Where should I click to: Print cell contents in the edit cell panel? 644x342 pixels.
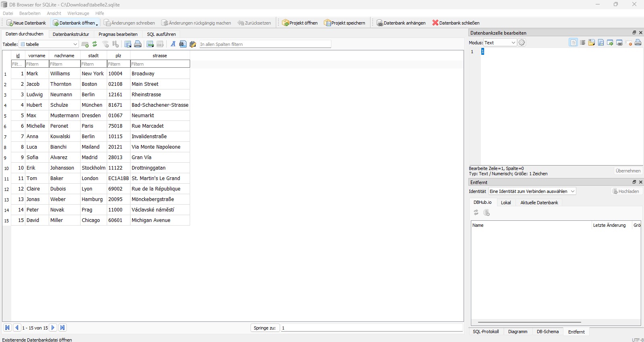point(638,43)
